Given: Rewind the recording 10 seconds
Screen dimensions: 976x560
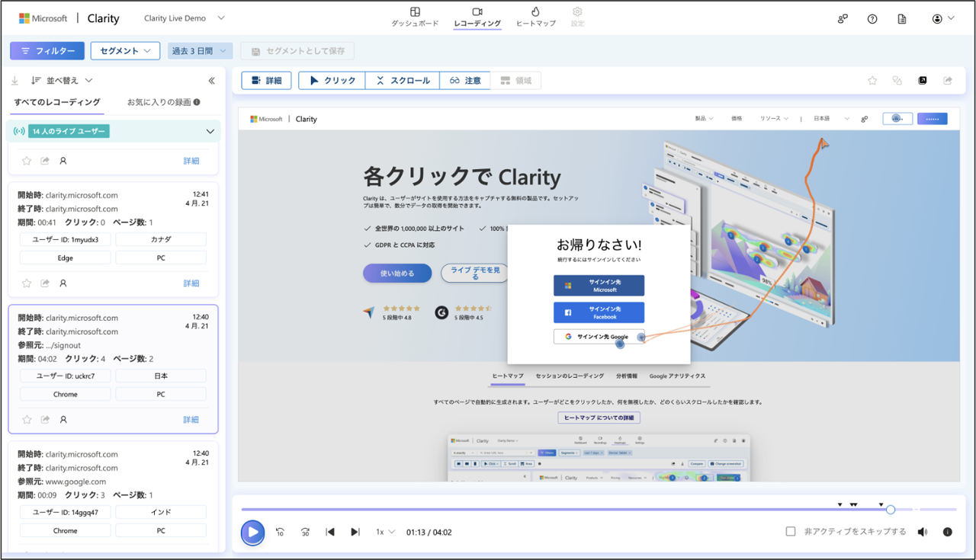Looking at the screenshot, I should coord(281,532).
